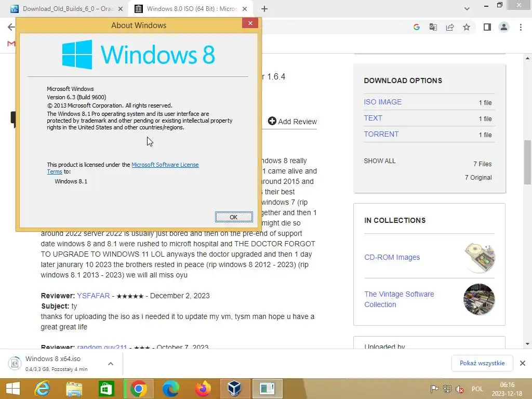Expand download options chevron for Windows 8 x64.iso
Screen dimensions: 532x399
click(x=111, y=364)
